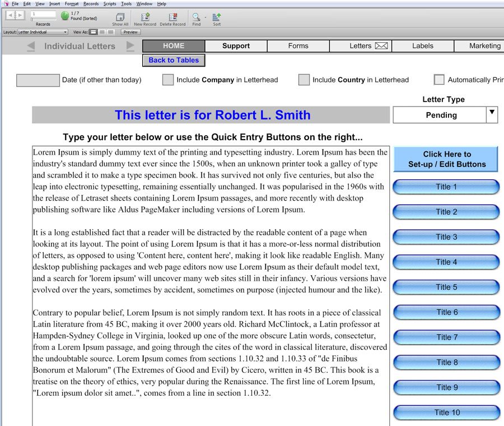Toggle Include Country in Letterhead checkbox
Image resolution: width=504 pixels, height=426 pixels.
(304, 80)
